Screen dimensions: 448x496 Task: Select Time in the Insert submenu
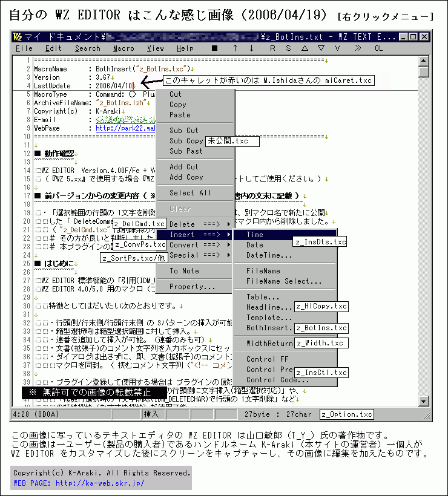tap(285, 235)
